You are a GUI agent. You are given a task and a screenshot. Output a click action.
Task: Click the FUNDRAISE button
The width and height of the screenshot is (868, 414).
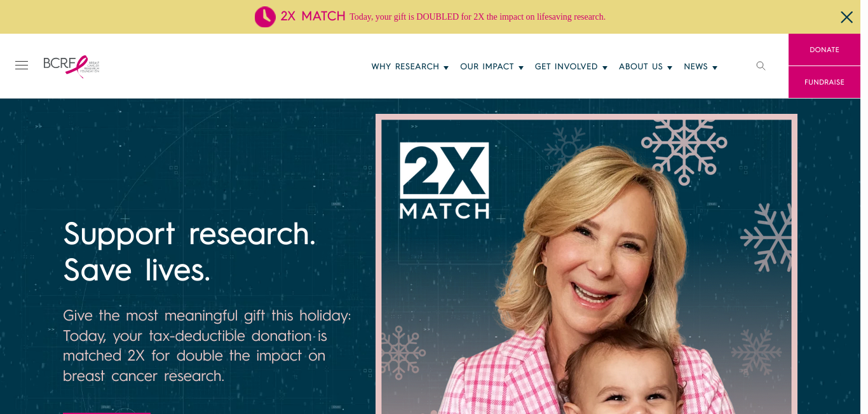tap(824, 82)
